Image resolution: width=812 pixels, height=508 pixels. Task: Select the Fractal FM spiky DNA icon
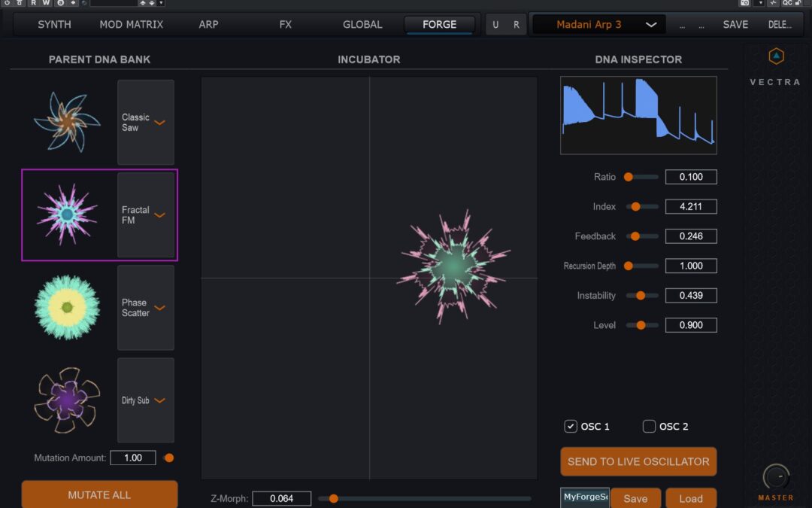[x=67, y=214]
